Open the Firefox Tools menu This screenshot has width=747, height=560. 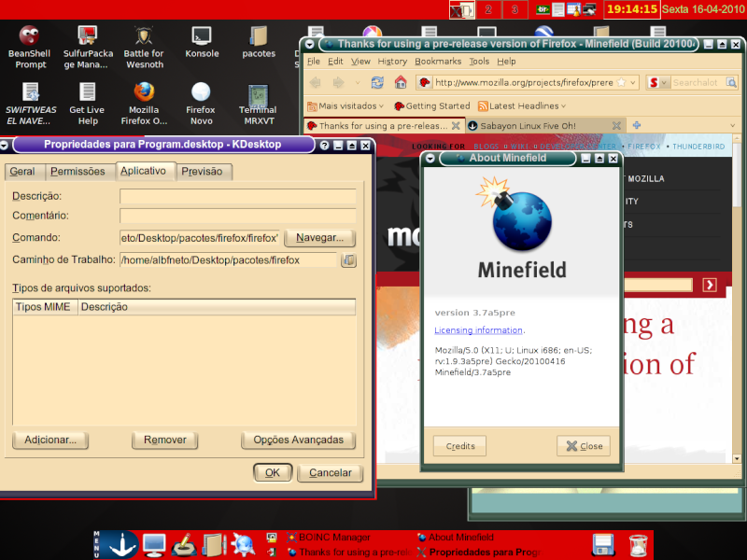(479, 61)
